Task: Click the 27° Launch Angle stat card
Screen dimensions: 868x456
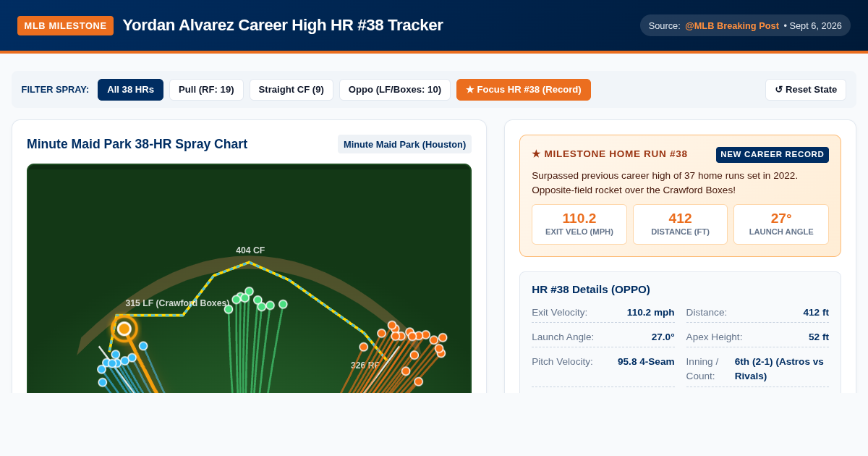Action: click(781, 224)
